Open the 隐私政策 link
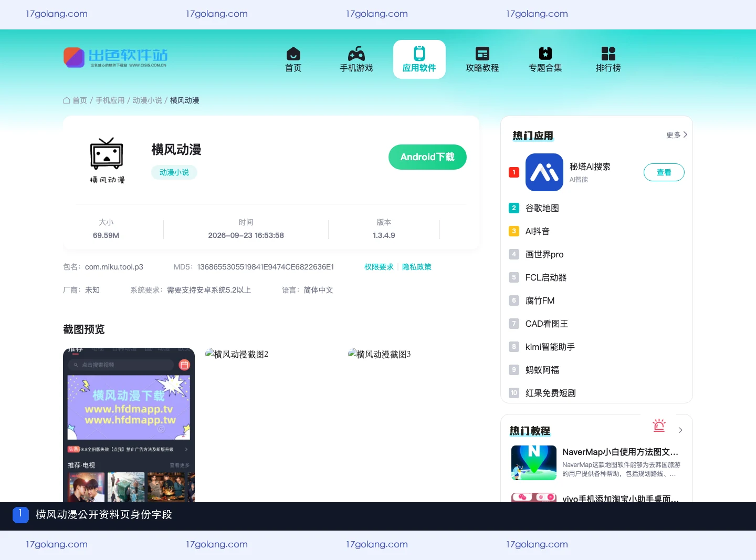This screenshot has height=560, width=756. (x=417, y=267)
